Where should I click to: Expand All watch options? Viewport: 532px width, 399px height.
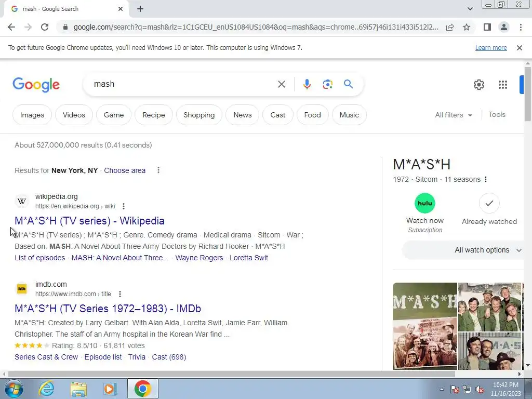463,250
